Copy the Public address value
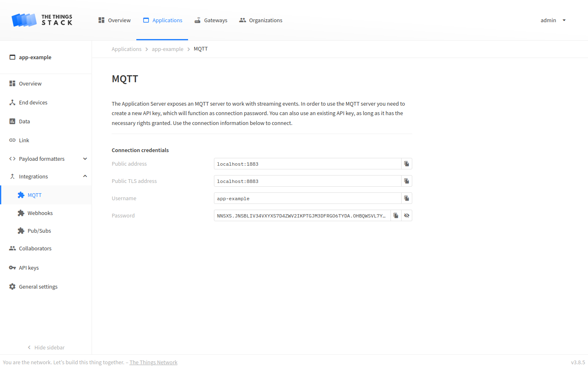 pos(407,163)
